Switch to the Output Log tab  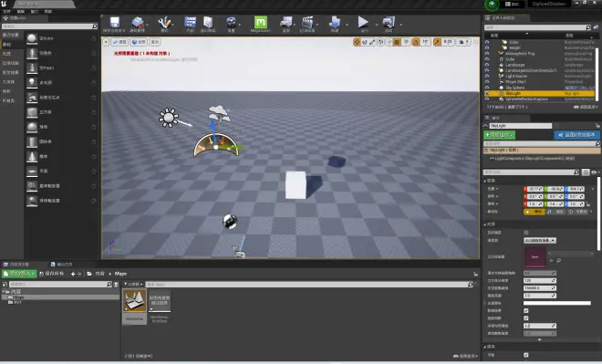[x=62, y=265]
